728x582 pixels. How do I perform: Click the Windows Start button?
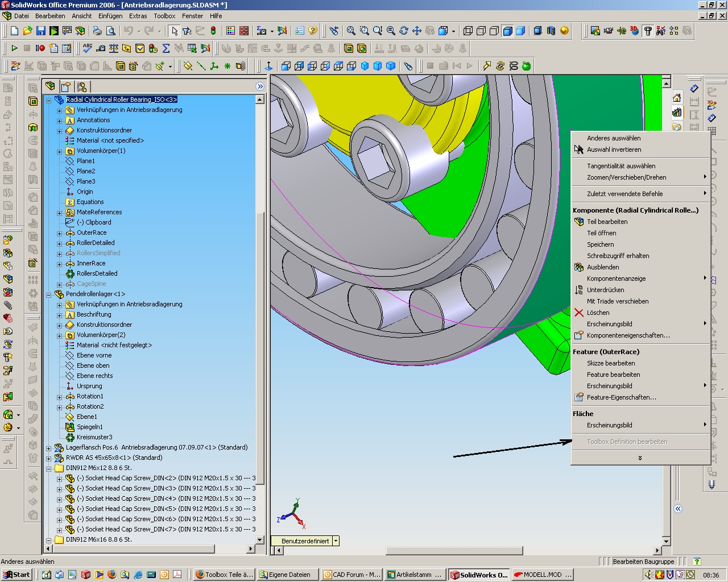[16, 575]
